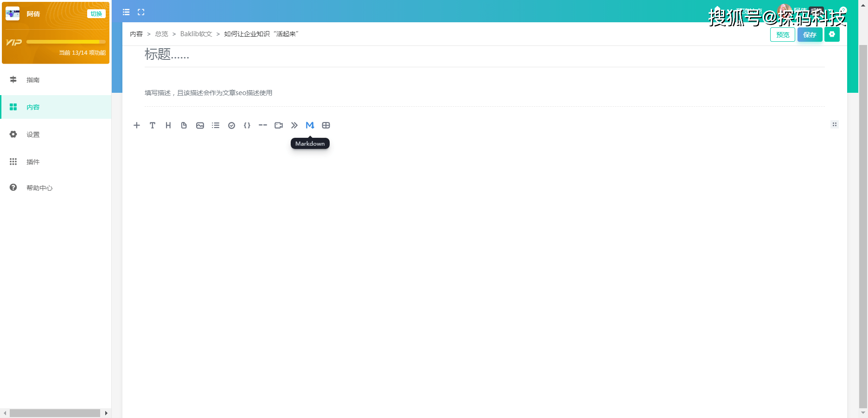Insert a code block with curly braces icon

tap(247, 125)
